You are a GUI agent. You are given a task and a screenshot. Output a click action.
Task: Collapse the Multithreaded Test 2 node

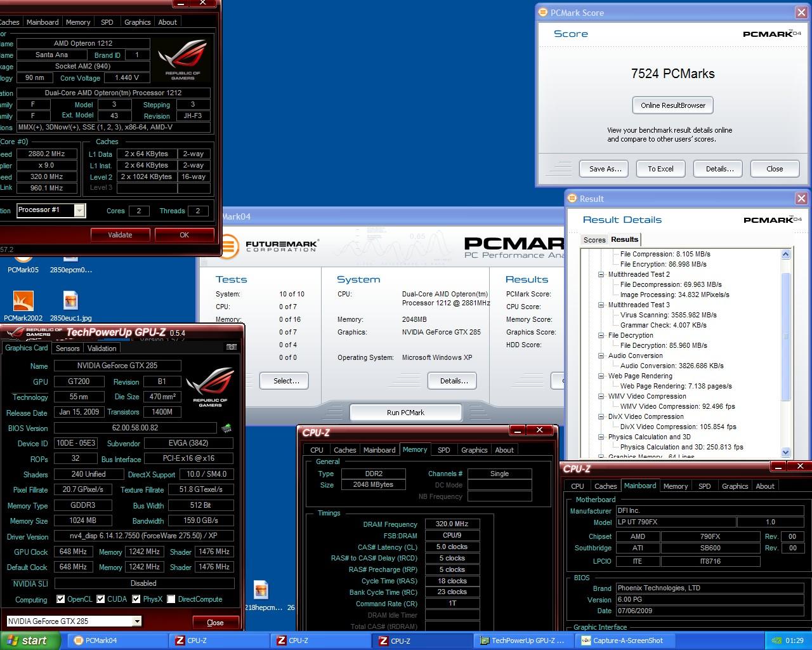(x=601, y=274)
